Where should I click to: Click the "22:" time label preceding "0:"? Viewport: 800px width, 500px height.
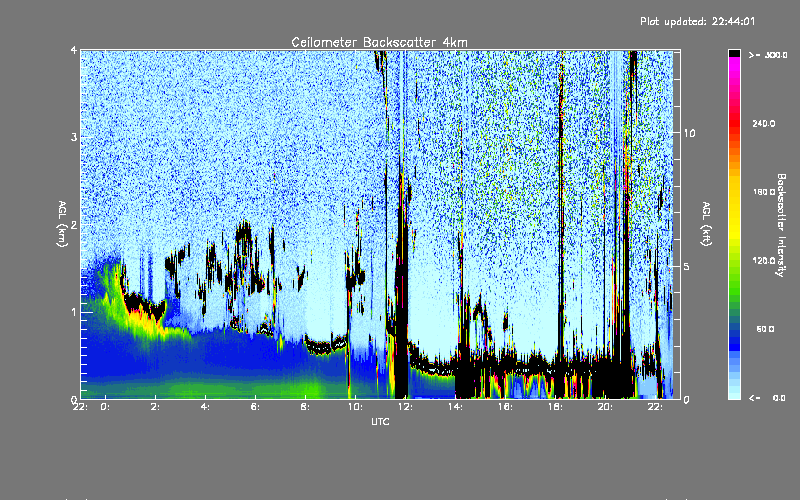81,407
